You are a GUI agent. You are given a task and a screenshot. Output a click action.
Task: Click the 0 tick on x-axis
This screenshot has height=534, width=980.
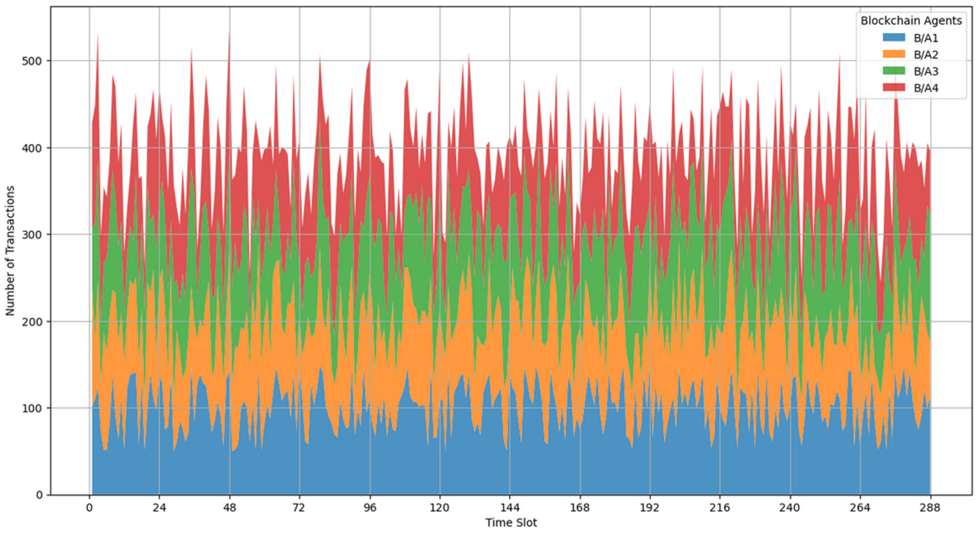click(90, 508)
